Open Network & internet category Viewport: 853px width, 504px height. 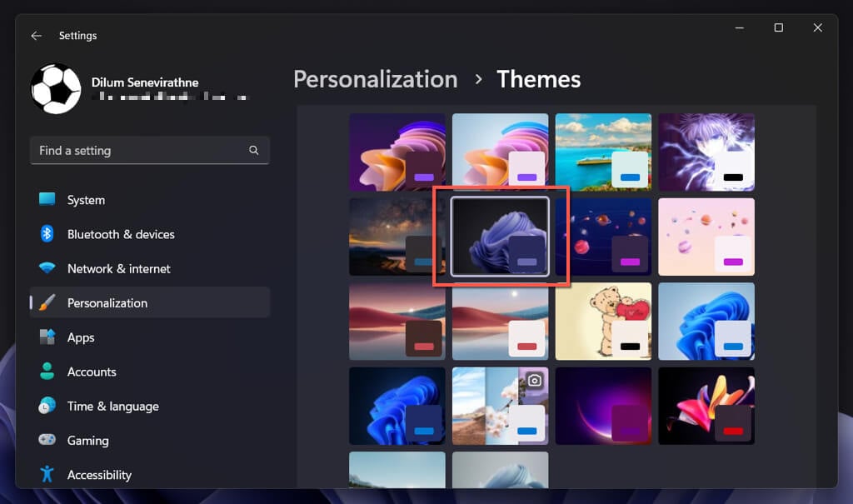[150, 268]
